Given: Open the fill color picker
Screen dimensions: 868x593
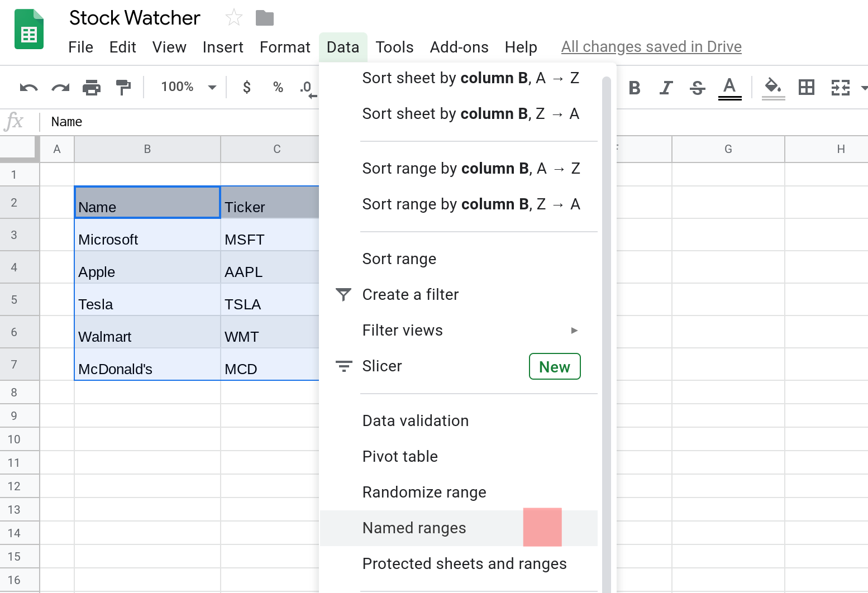Looking at the screenshot, I should point(774,88).
